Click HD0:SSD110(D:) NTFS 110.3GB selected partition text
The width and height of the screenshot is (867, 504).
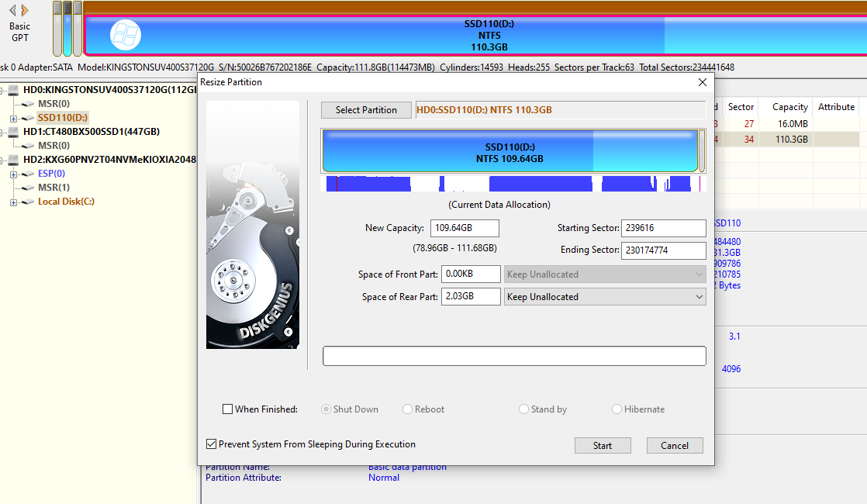coord(484,110)
